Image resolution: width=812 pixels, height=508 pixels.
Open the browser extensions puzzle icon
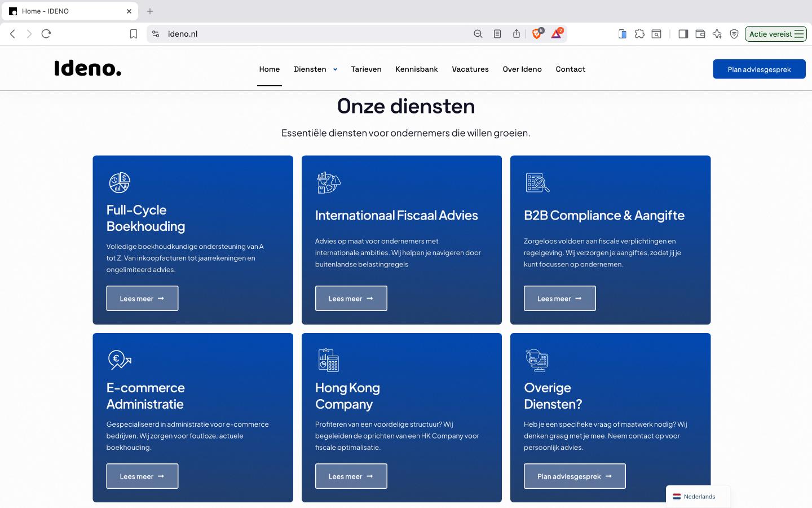click(639, 34)
